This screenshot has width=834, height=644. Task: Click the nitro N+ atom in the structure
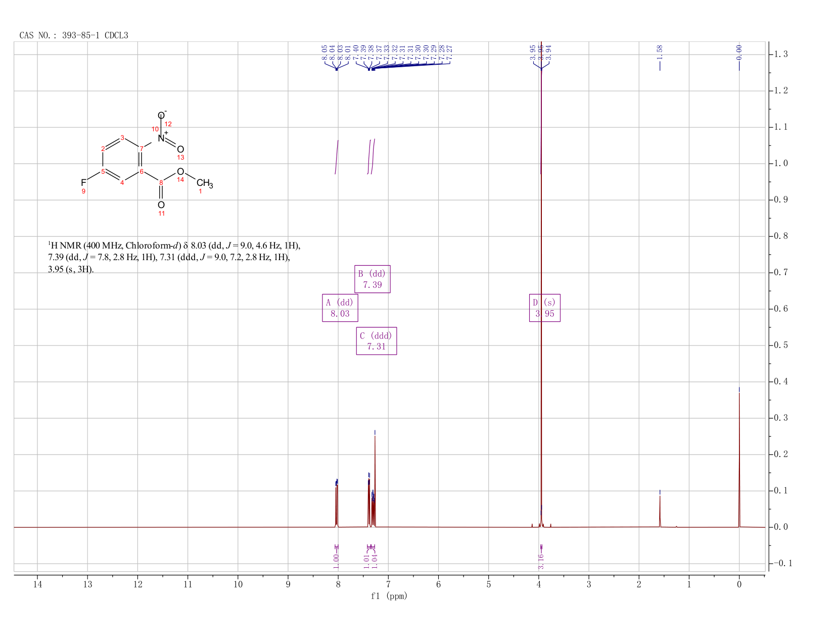pos(162,137)
